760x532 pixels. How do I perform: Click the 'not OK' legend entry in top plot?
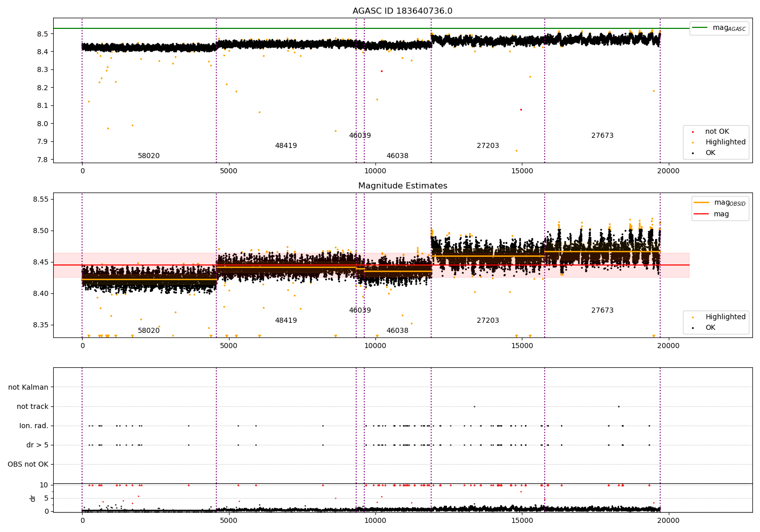717,132
